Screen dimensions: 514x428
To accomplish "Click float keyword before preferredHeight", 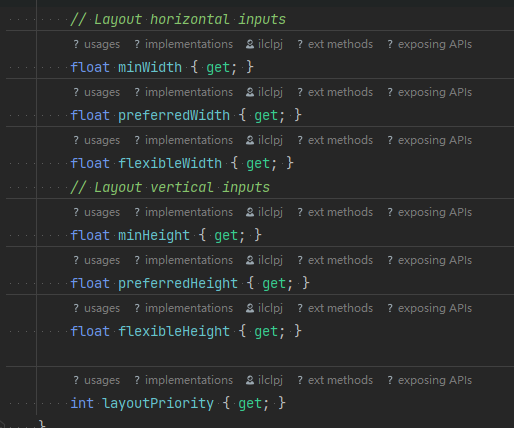I will click(x=90, y=283).
